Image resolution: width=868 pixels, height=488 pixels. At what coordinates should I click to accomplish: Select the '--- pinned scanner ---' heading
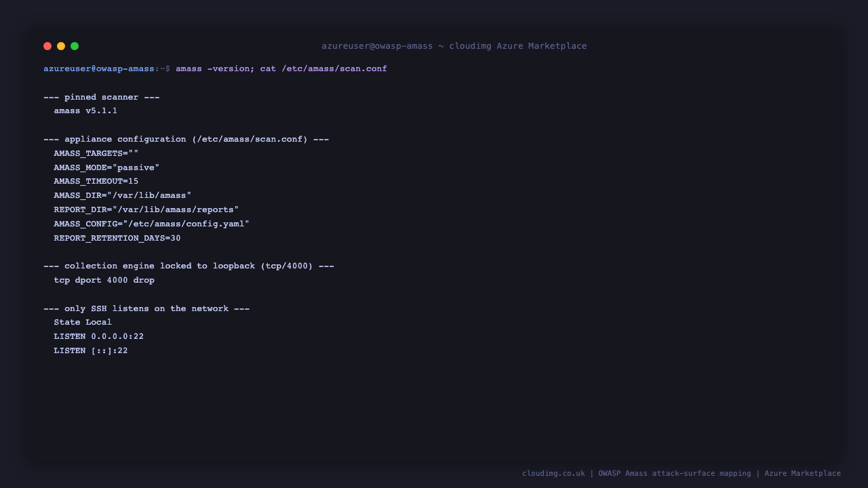[102, 98]
